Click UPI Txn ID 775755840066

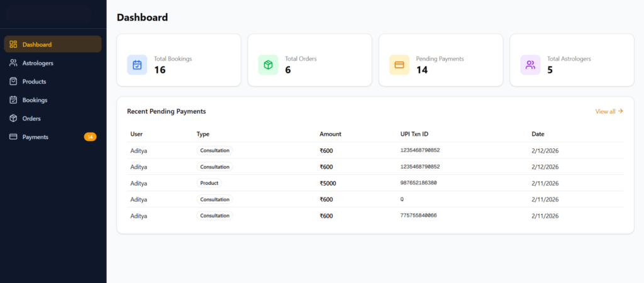418,216
